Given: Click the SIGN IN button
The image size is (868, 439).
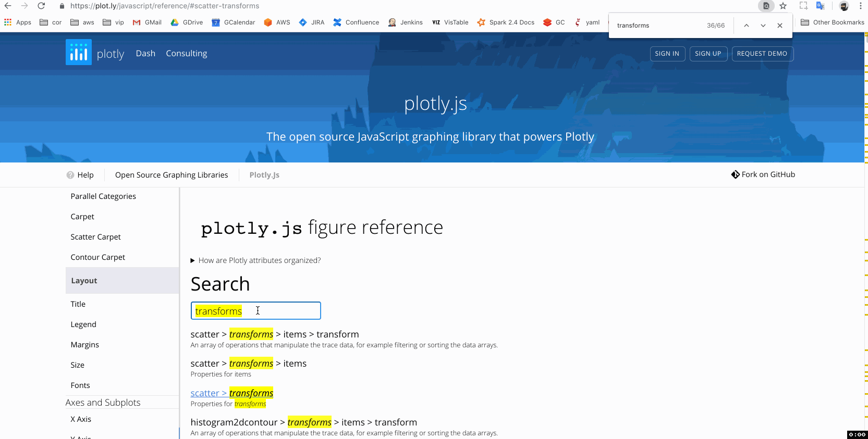Looking at the screenshot, I should tap(667, 54).
